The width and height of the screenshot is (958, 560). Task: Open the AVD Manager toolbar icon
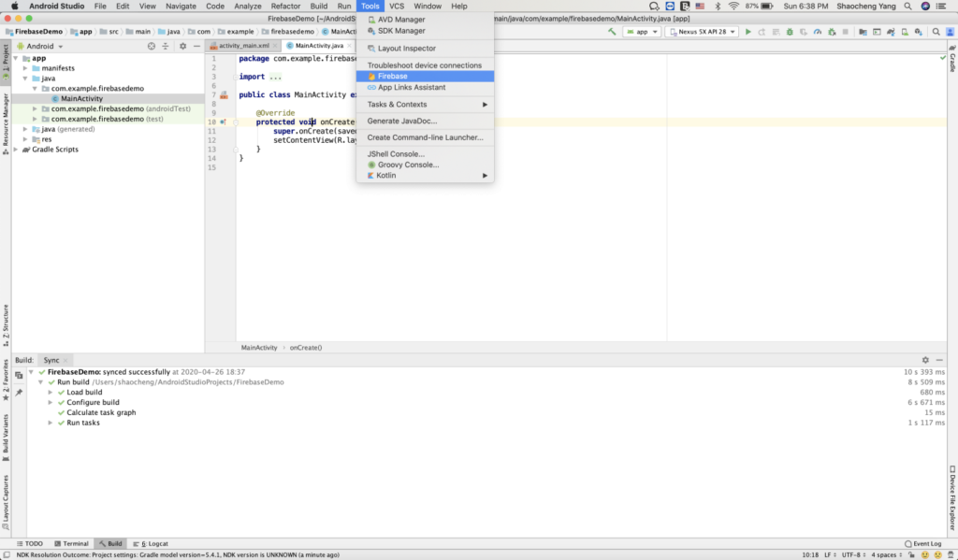coord(905,32)
